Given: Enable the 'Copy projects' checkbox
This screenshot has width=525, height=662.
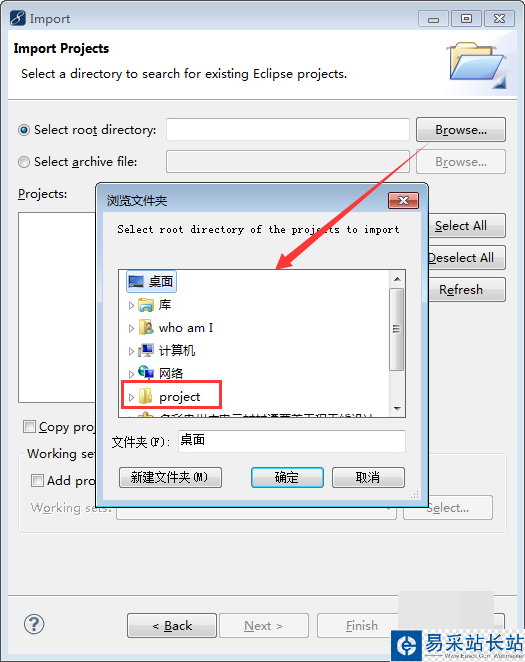Looking at the screenshot, I should (29, 427).
